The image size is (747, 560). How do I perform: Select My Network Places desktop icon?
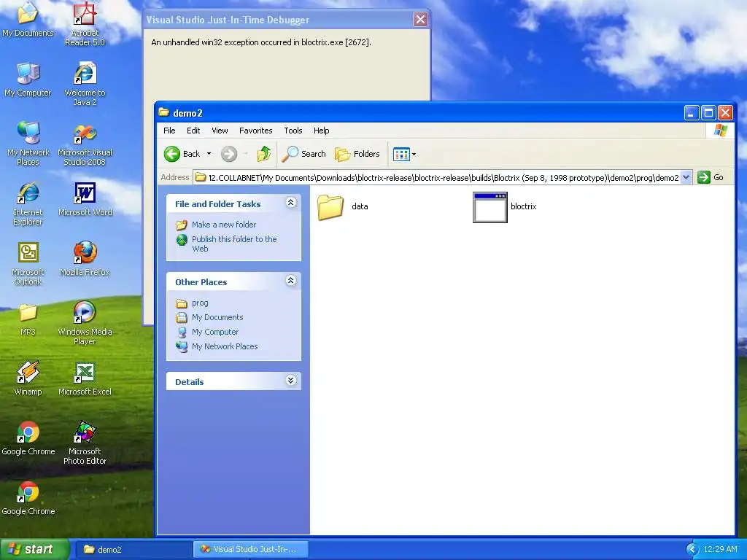tap(28, 144)
